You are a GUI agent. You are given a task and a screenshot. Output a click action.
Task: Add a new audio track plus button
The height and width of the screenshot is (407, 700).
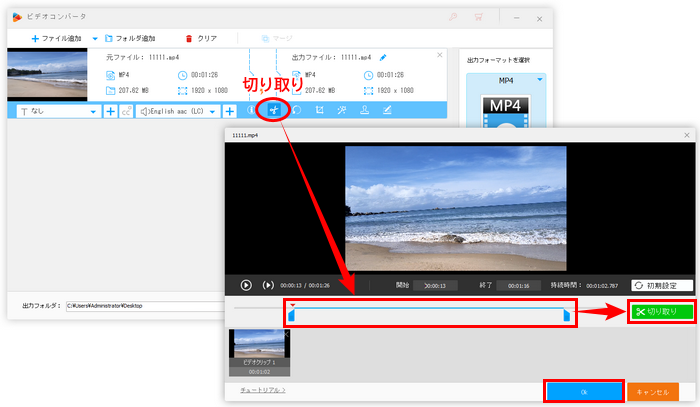coord(229,111)
